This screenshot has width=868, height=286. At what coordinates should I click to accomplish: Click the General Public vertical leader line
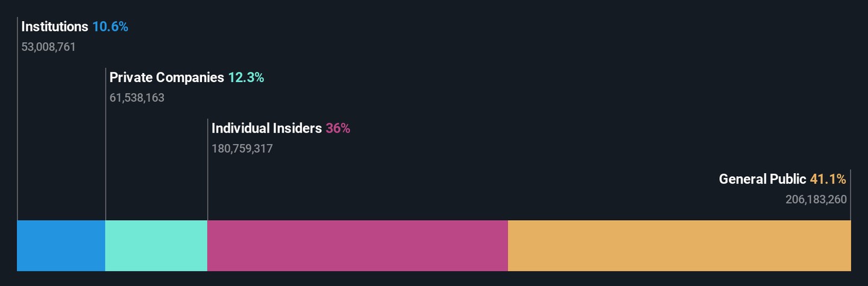(851, 195)
